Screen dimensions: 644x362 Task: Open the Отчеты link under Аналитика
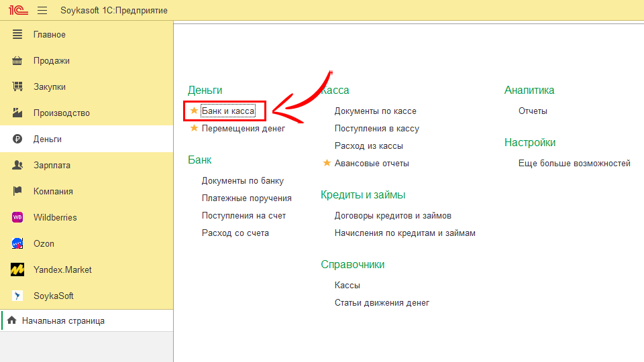(x=533, y=111)
